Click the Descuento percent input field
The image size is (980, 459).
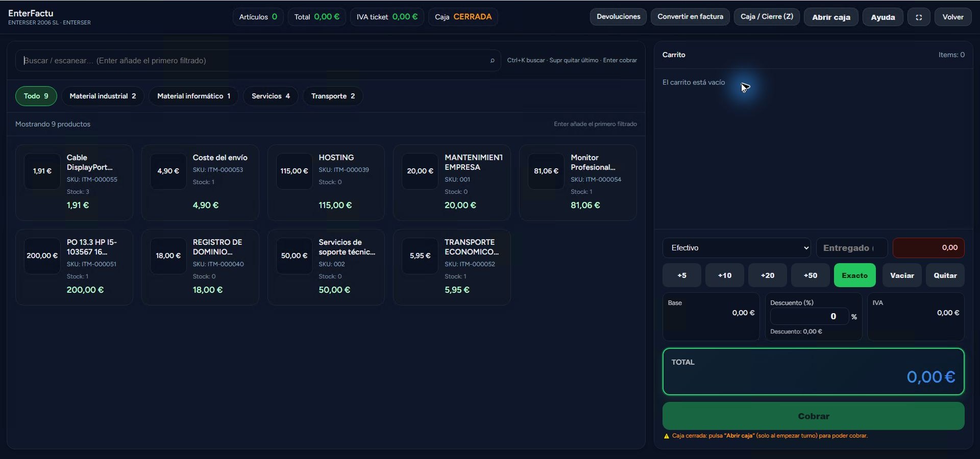click(x=809, y=316)
